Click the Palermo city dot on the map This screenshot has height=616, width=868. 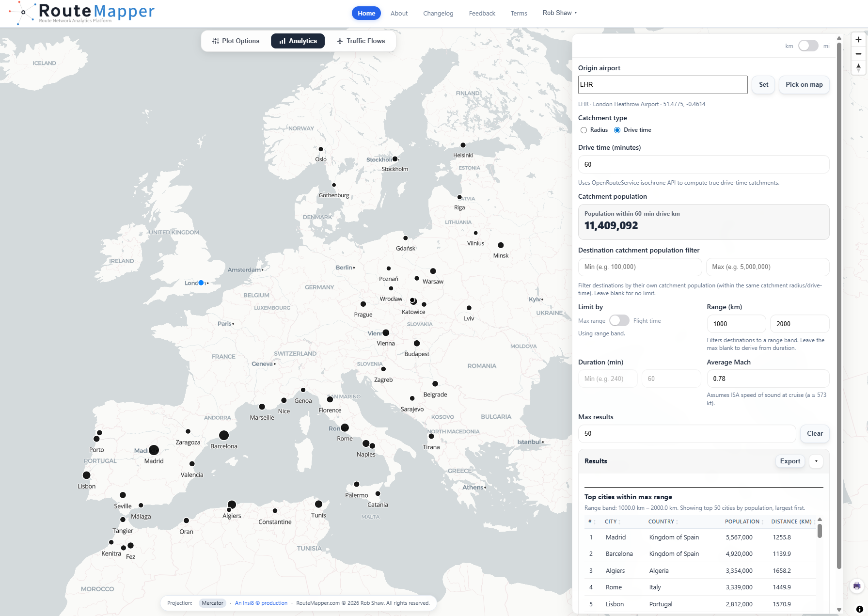357,484
